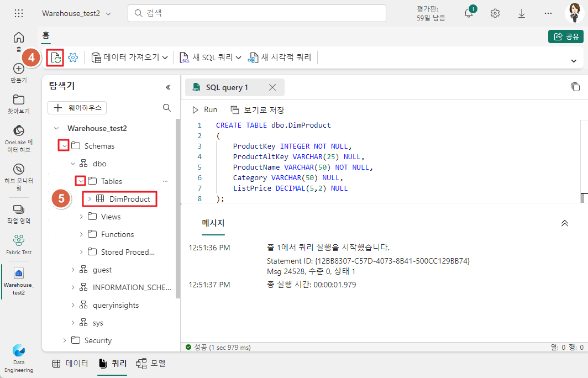Screen dimensions: 588x378
Task: Click the success (성공) status bar entry
Action: [x=219, y=347]
